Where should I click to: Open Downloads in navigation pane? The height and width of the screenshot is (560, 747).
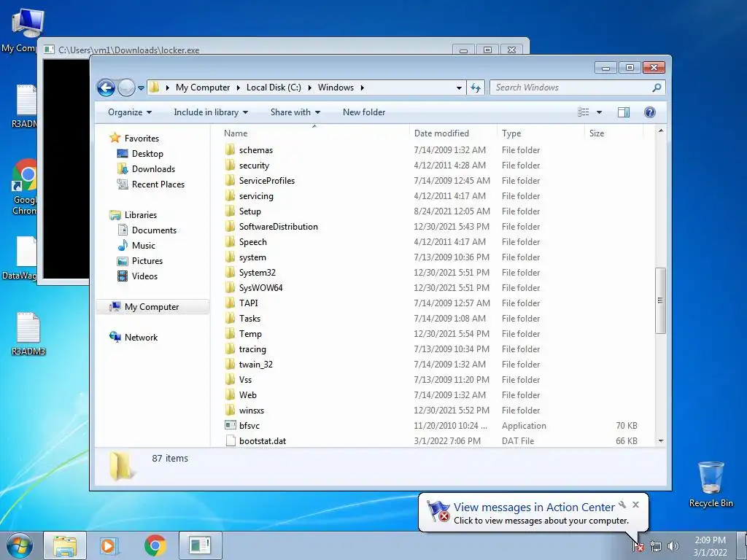coord(153,169)
